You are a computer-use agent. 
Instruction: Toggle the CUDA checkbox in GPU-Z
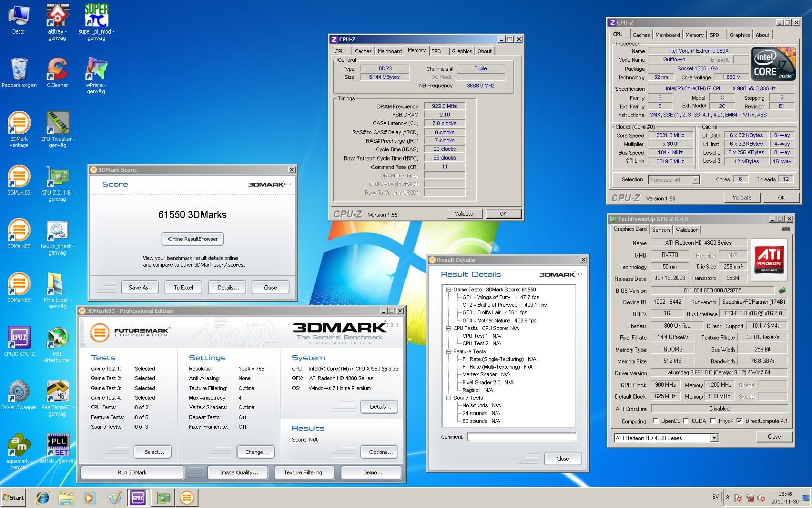[686, 421]
